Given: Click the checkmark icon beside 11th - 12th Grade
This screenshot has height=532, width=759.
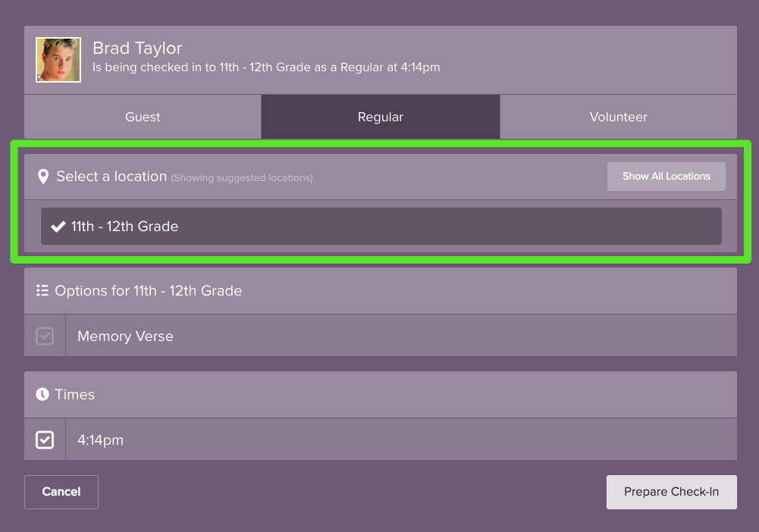Looking at the screenshot, I should (x=58, y=227).
